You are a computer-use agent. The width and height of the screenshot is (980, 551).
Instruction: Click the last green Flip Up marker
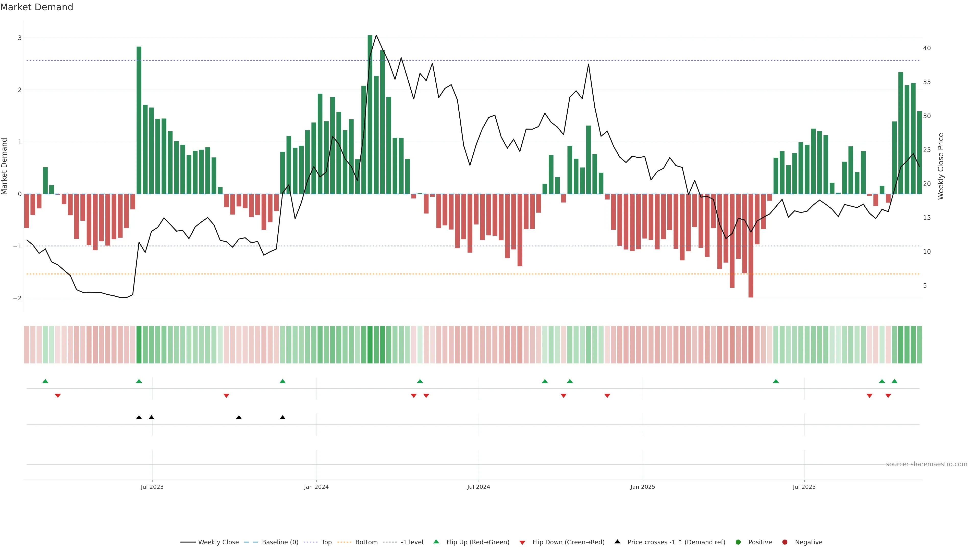tap(895, 381)
